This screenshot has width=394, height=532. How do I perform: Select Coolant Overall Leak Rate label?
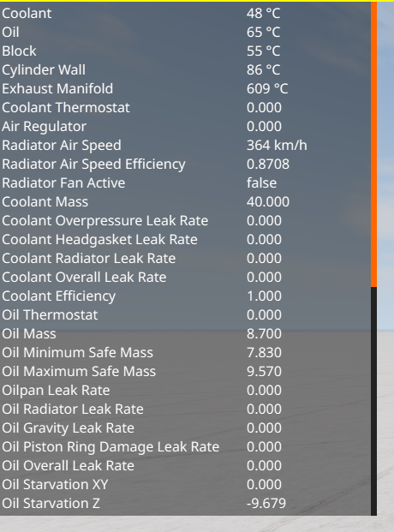coord(84,278)
